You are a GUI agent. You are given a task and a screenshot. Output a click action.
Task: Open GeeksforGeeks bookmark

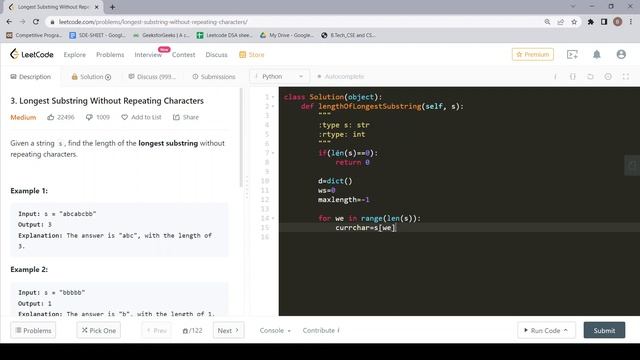tap(161, 36)
